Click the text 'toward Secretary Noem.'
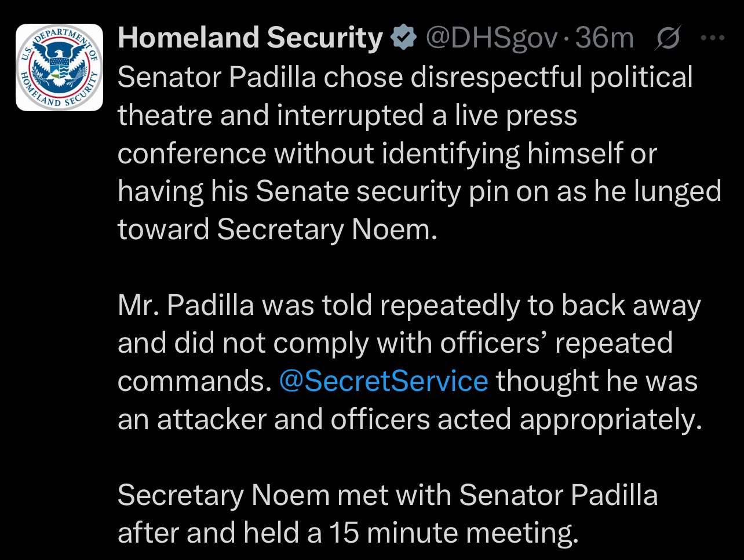 276,229
